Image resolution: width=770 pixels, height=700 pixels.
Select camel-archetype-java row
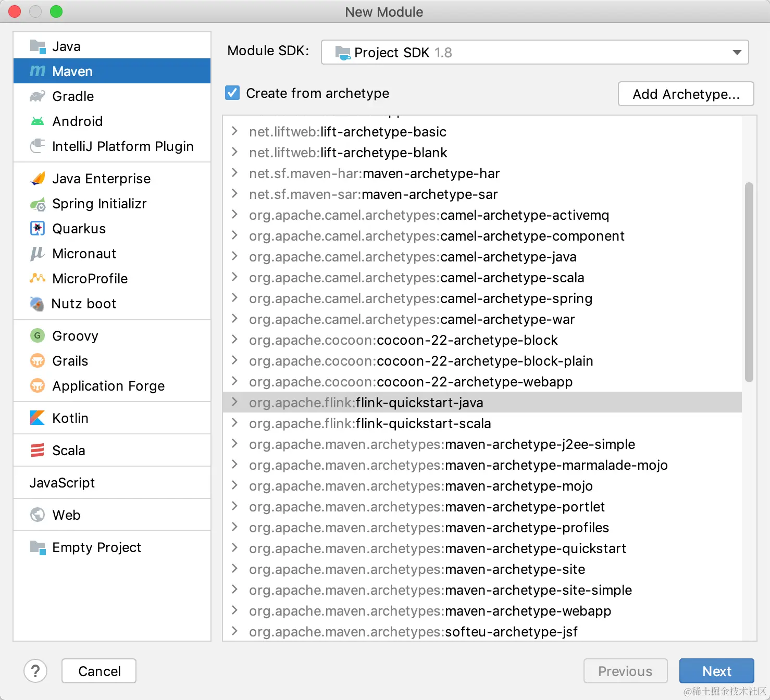pyautogui.click(x=482, y=257)
